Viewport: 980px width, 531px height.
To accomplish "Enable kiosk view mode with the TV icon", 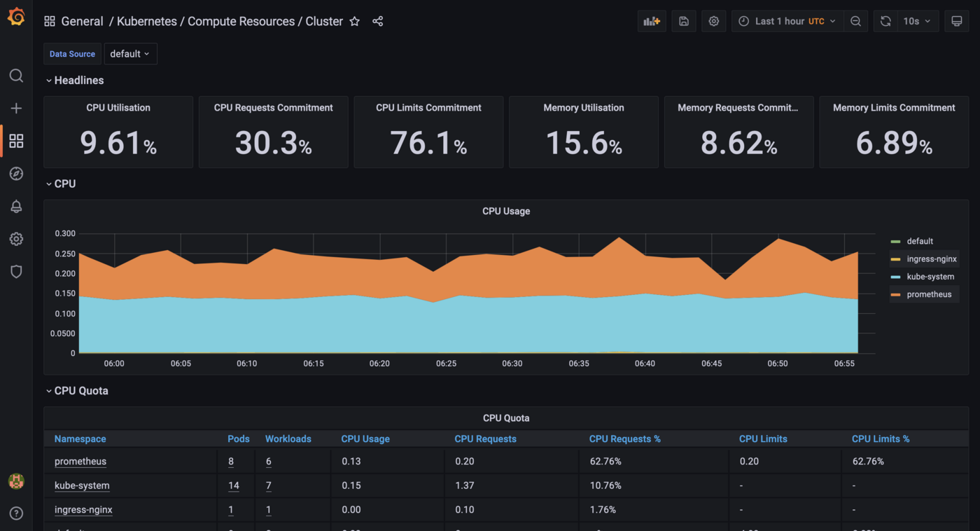I will (956, 21).
